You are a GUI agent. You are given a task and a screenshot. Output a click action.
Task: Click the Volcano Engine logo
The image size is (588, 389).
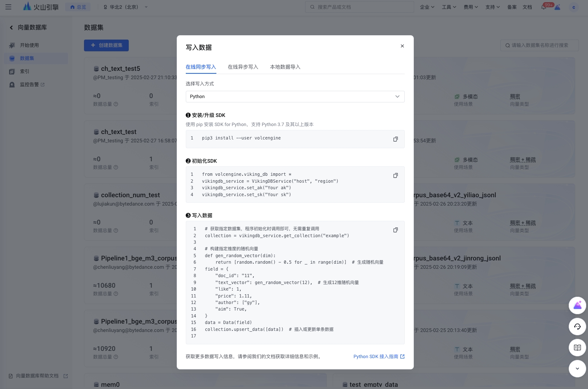tap(41, 7)
